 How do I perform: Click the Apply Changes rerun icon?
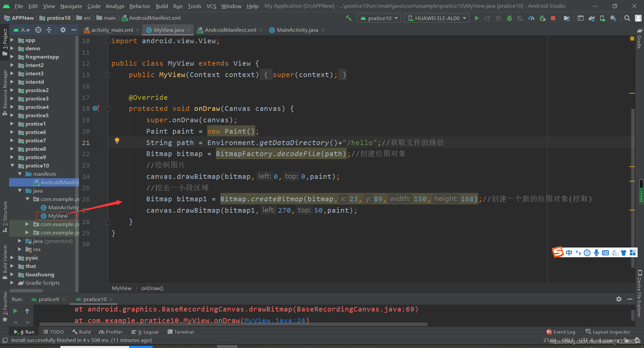pyautogui.click(x=488, y=18)
